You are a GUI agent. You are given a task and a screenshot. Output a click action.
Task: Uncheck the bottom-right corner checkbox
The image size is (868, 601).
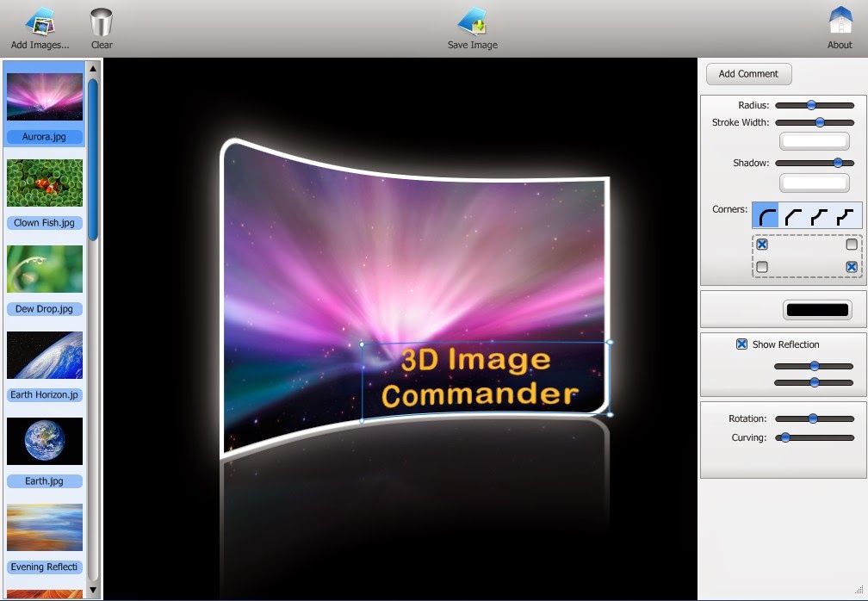tap(852, 267)
